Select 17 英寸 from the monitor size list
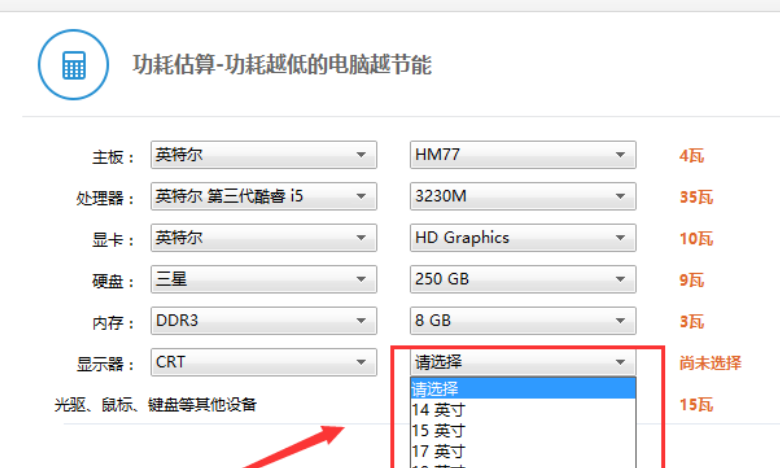The width and height of the screenshot is (780, 468). coord(522,452)
